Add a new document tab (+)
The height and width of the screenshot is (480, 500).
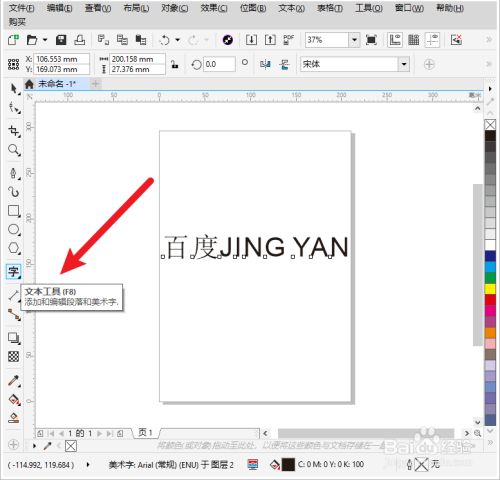[95, 84]
